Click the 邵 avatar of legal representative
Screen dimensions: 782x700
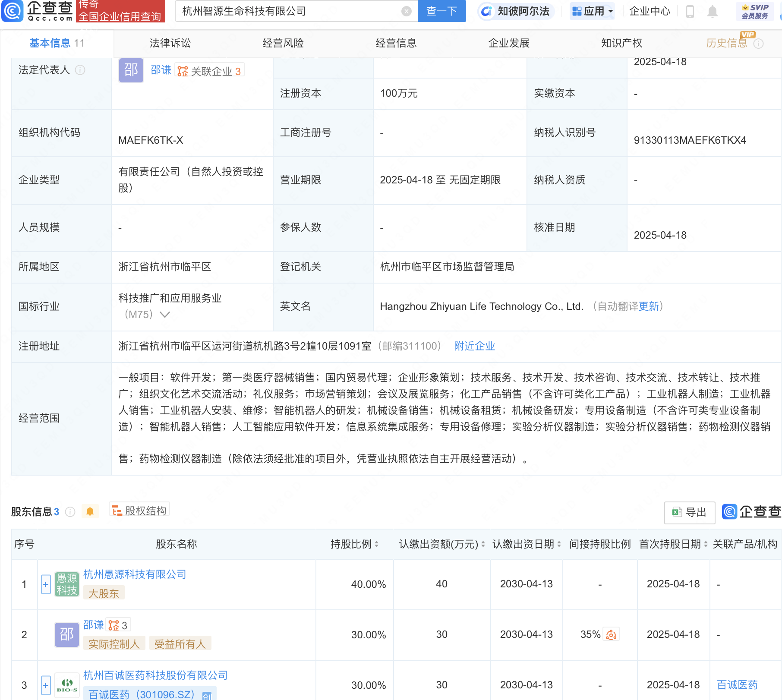click(131, 70)
